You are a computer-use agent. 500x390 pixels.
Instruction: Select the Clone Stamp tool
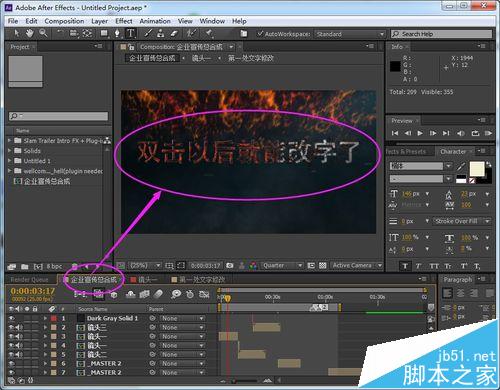click(161, 33)
